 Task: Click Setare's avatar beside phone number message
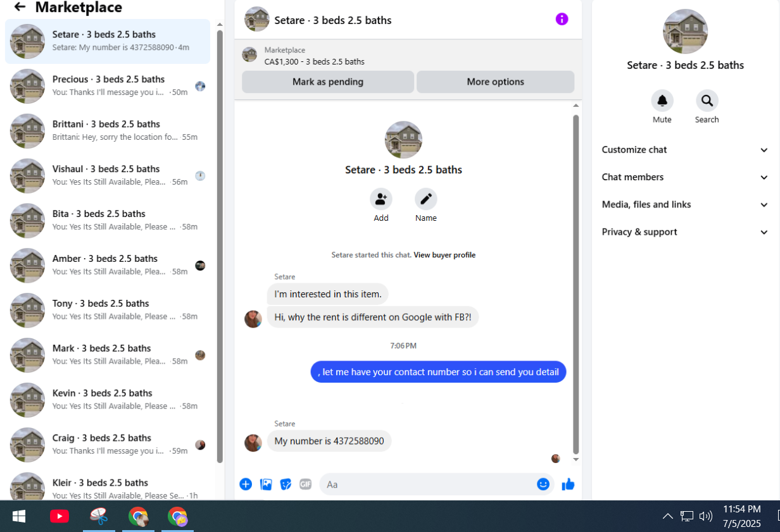pyautogui.click(x=253, y=443)
